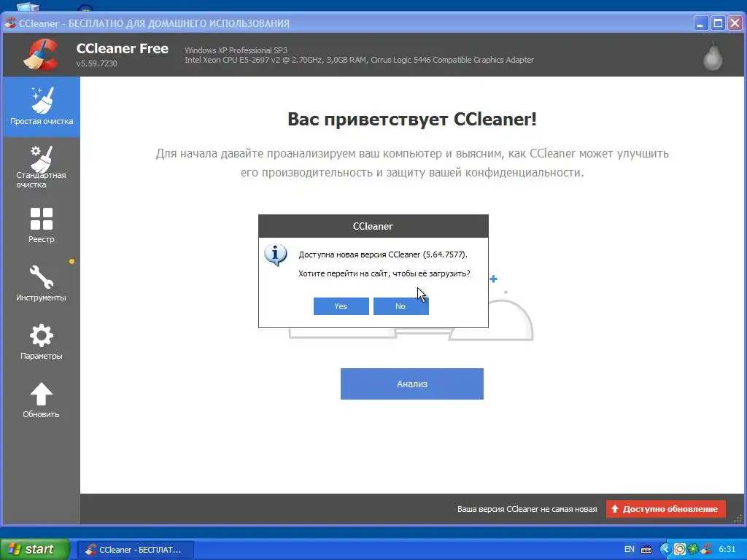Start the scan with Анализ button
Screen dimensions: 747x560
click(411, 384)
